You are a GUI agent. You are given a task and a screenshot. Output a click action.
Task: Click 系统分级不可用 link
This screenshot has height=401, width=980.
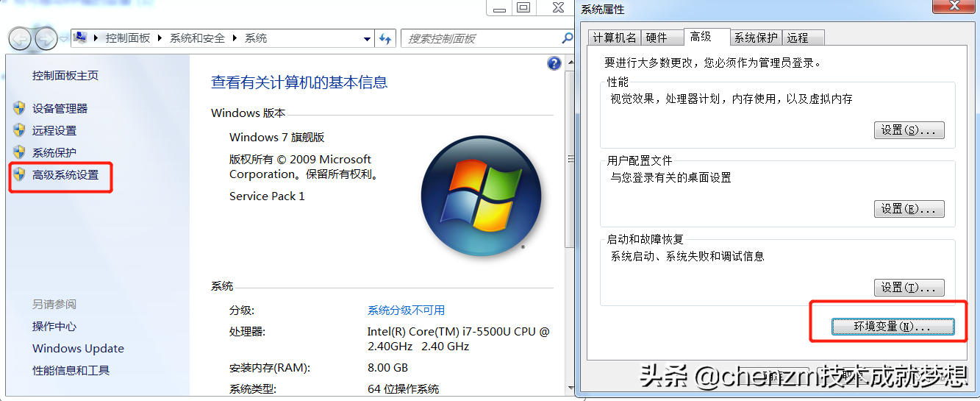click(406, 310)
